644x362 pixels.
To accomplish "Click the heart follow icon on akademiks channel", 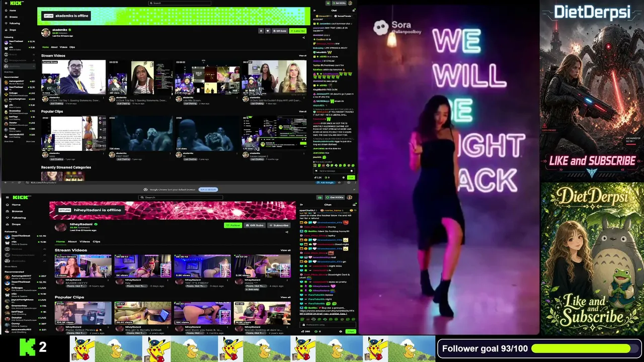I will coord(267,31).
